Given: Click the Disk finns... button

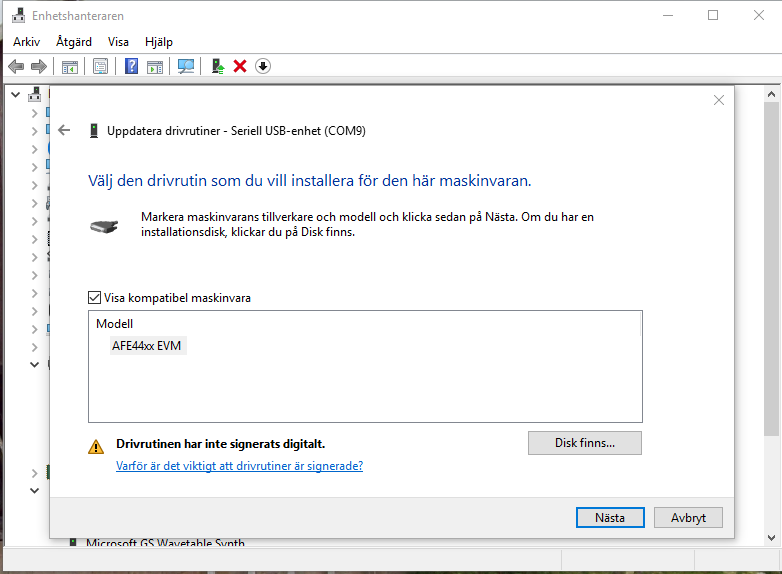Looking at the screenshot, I should 585,443.
